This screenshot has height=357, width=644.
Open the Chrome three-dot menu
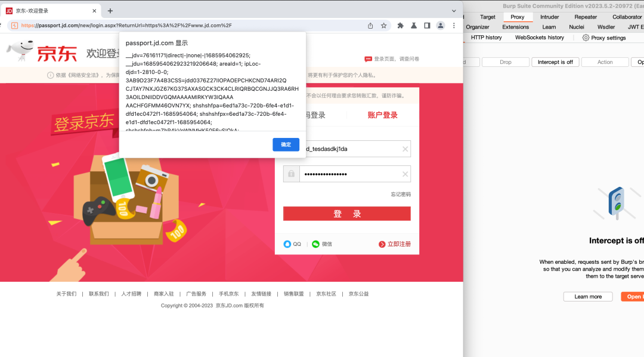(x=454, y=26)
